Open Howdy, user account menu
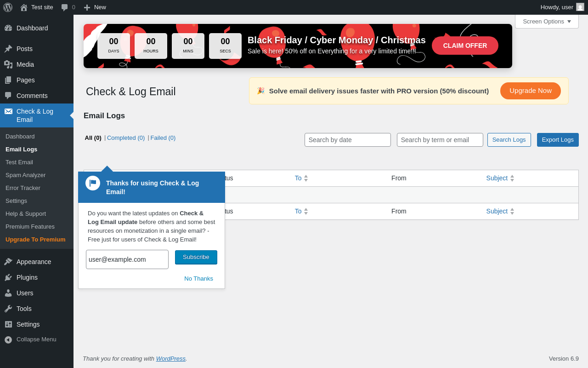588x368 pixels. [x=562, y=7]
